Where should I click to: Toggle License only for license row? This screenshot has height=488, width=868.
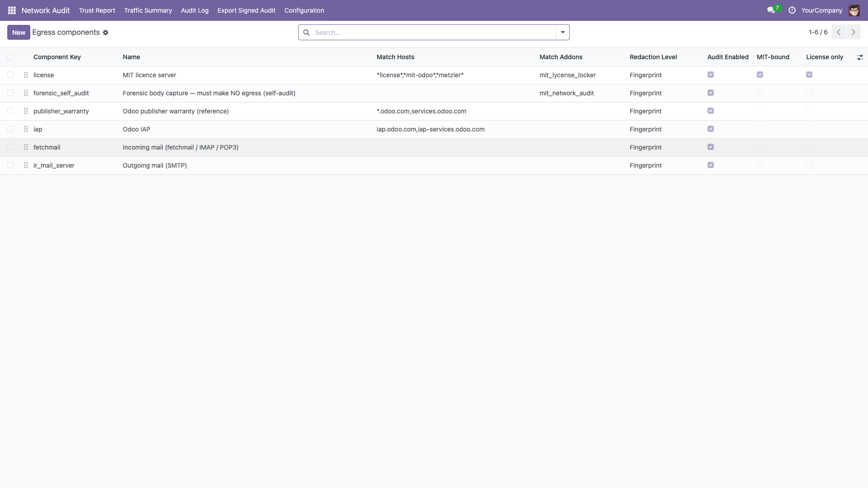[809, 75]
